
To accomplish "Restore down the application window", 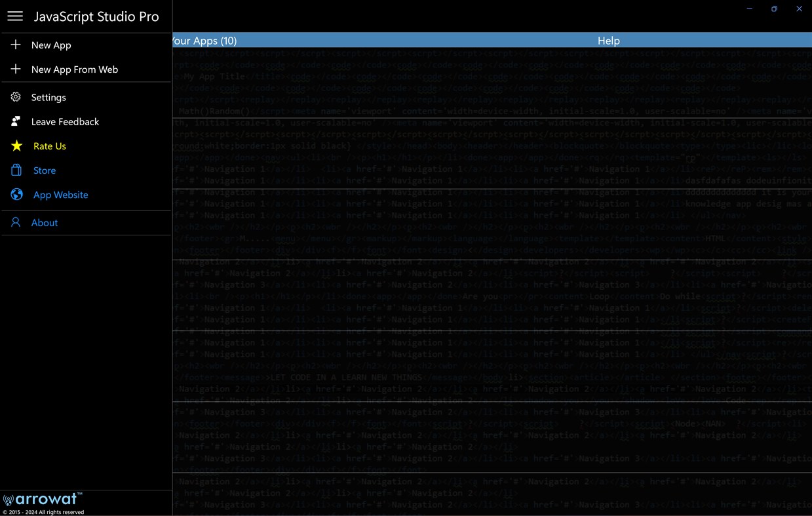I will coord(774,9).
